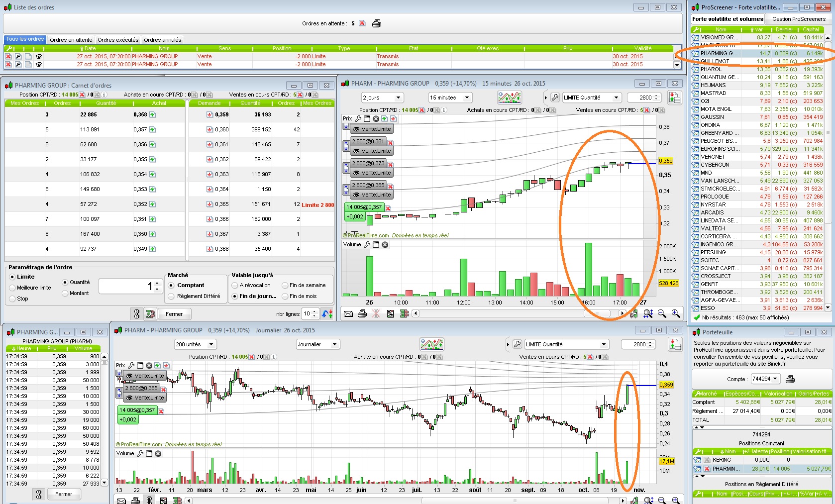
Task: Open Volume panel wrench settings in 15-minute chart
Action: [367, 244]
